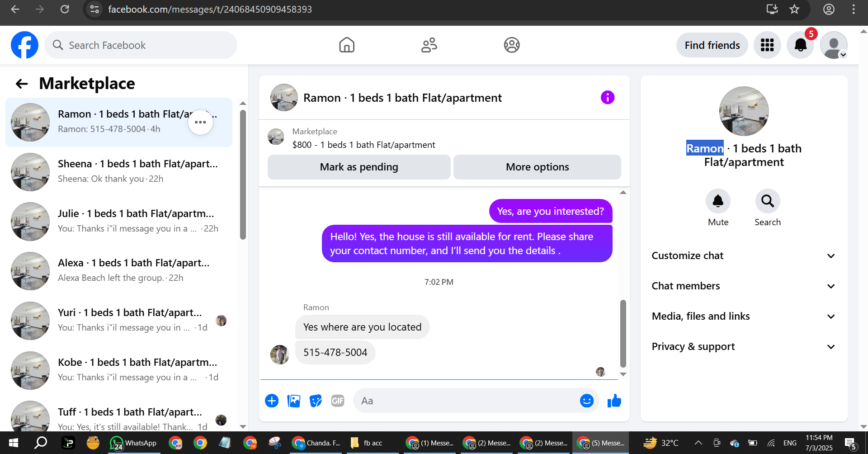Attach a file with the photo icon
The height and width of the screenshot is (454, 868).
click(x=294, y=401)
